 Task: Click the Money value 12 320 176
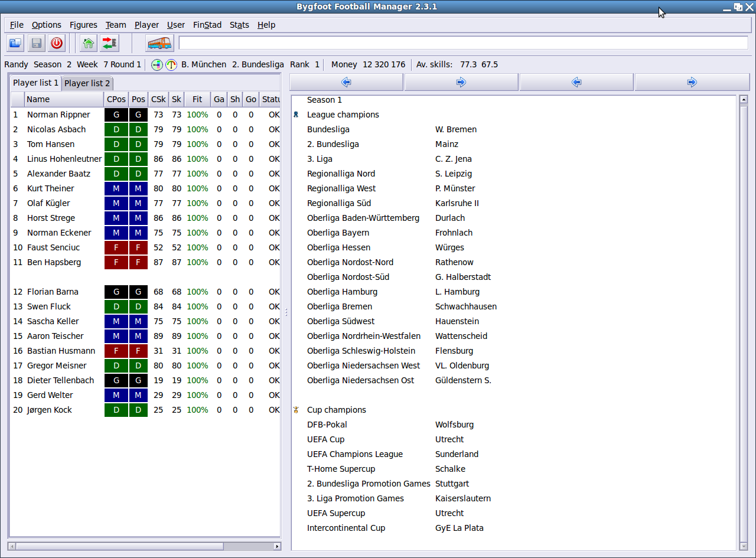coord(384,64)
